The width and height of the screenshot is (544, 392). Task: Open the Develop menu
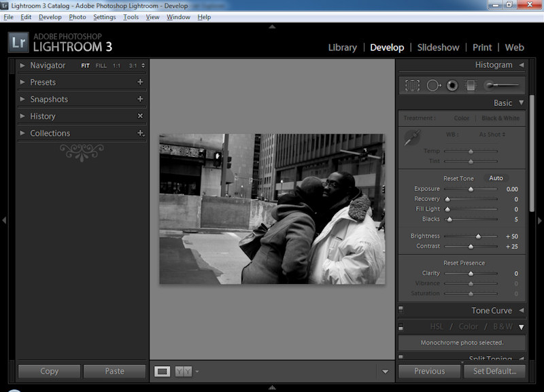coord(50,17)
